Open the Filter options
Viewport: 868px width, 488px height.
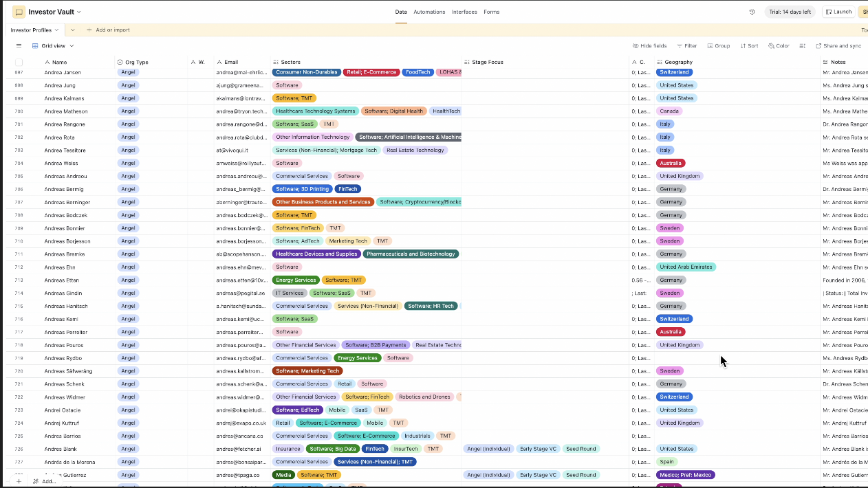(x=686, y=46)
